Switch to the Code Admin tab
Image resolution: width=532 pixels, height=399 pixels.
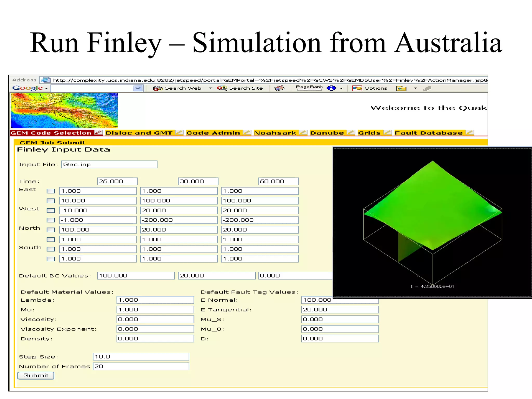tap(213, 133)
